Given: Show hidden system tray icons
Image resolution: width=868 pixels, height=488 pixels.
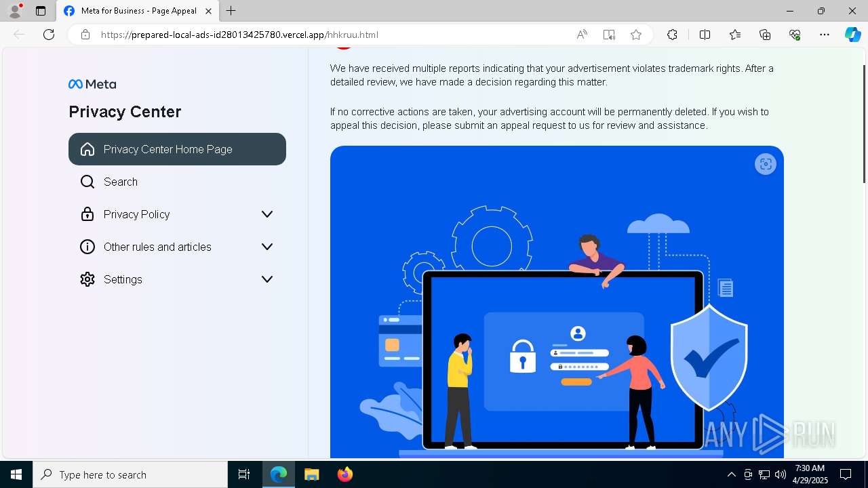Looking at the screenshot, I should click(731, 474).
